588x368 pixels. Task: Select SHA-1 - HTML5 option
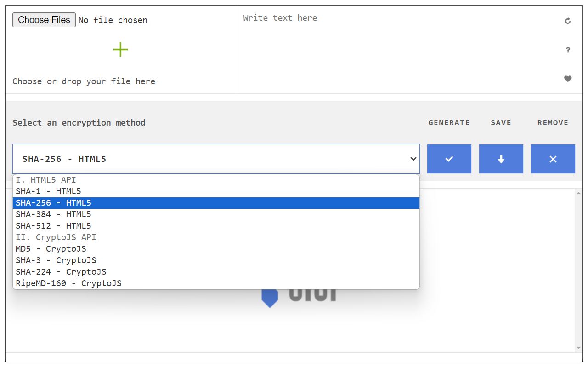tap(48, 191)
